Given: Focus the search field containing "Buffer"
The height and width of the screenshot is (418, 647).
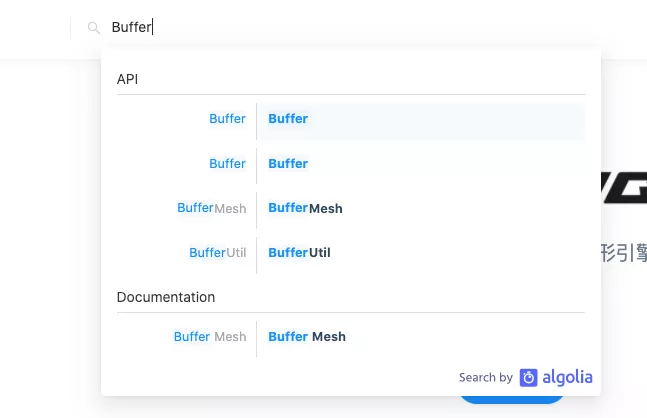Looking at the screenshot, I should 300,28.
